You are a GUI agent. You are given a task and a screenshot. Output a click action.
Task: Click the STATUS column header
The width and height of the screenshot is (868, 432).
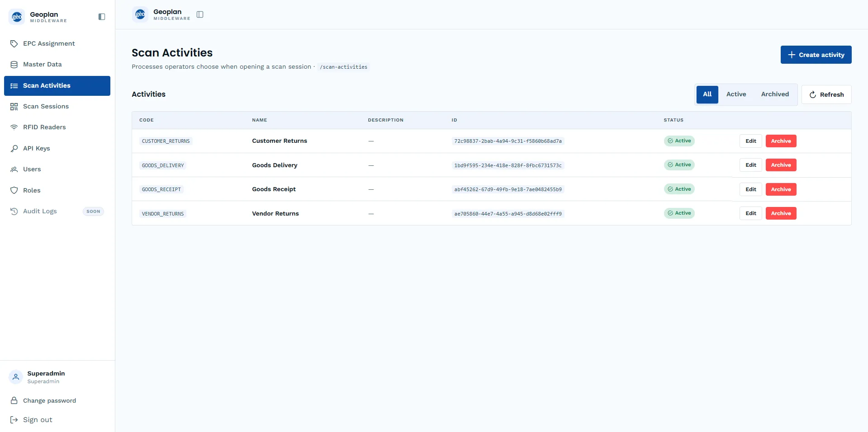674,120
